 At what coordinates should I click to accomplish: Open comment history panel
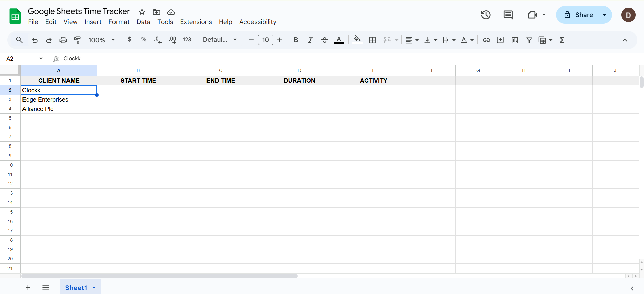click(x=508, y=15)
